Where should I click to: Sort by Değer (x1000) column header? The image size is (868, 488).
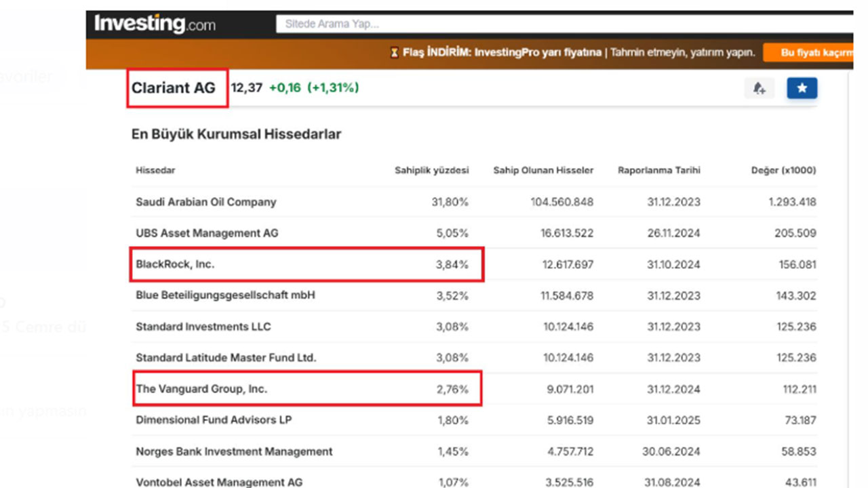pyautogui.click(x=784, y=170)
